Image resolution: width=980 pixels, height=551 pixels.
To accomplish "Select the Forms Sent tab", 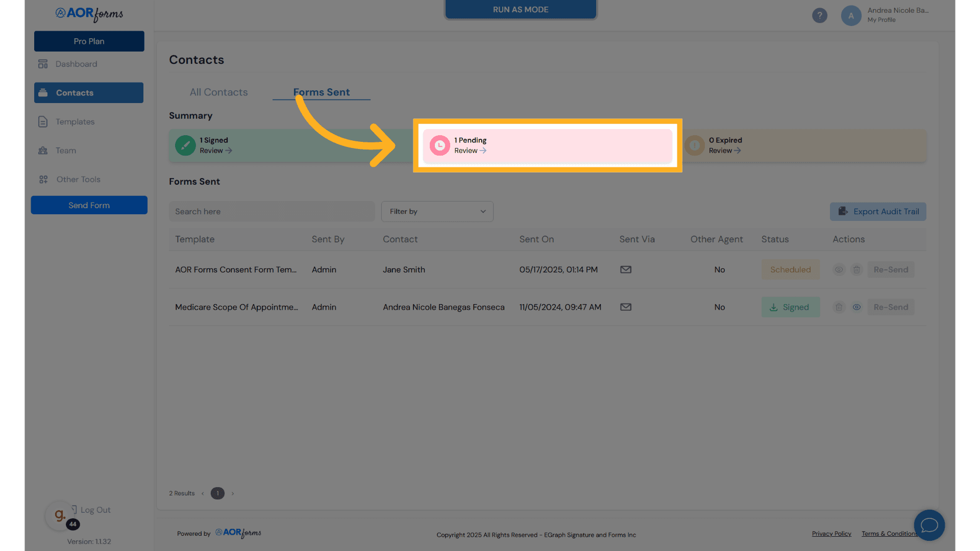I will coord(322,92).
